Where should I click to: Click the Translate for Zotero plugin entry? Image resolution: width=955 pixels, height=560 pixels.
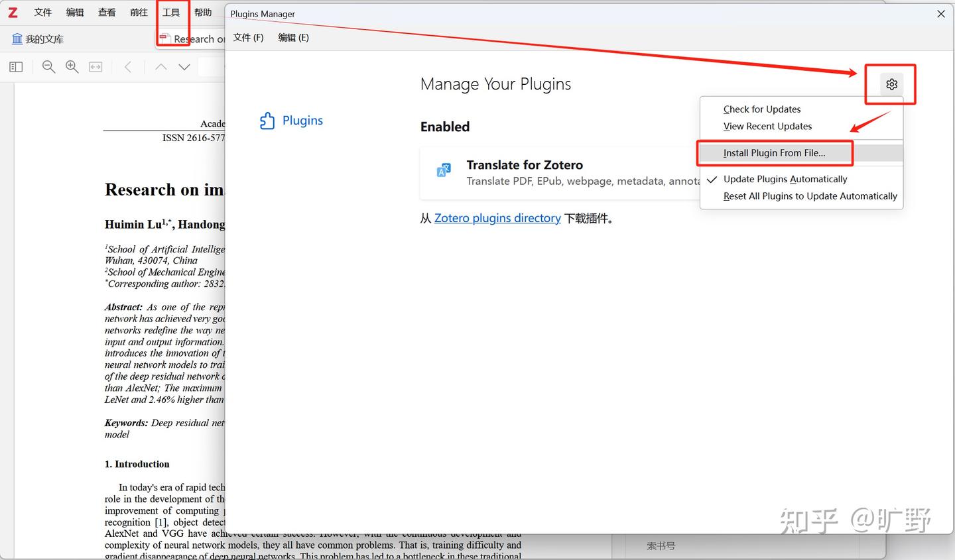click(x=560, y=173)
